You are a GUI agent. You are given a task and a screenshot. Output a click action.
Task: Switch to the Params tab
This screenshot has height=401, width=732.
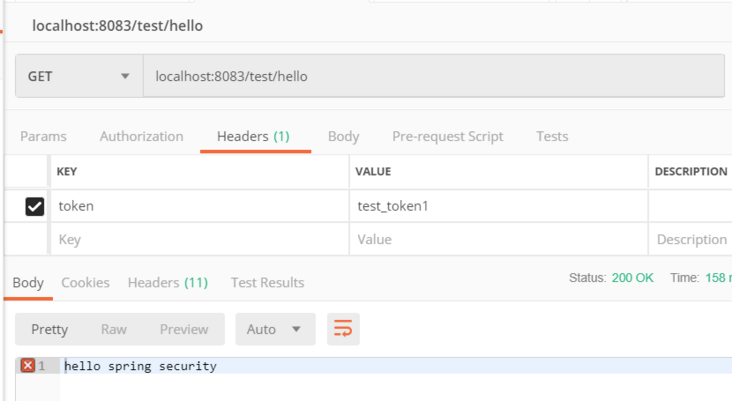[x=43, y=136]
